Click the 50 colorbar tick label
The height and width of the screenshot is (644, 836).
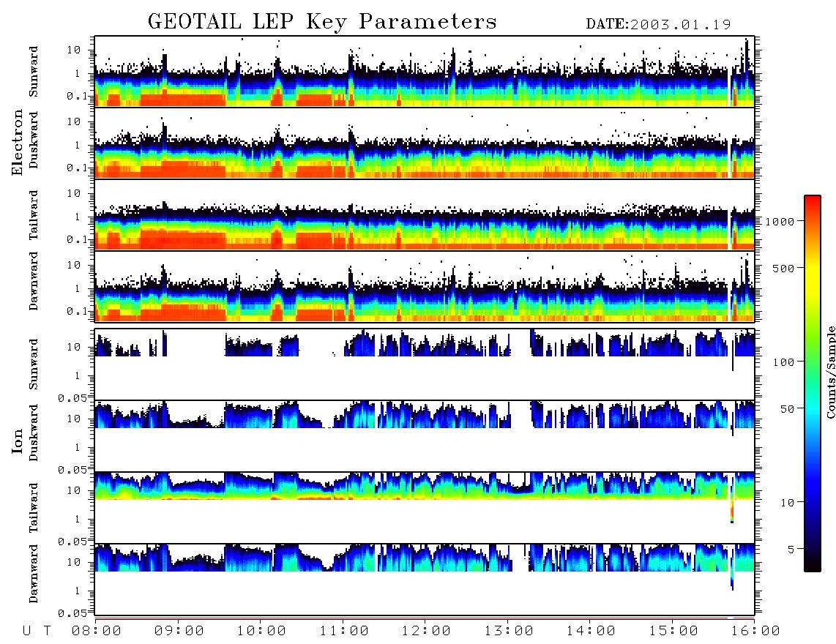tap(787, 409)
